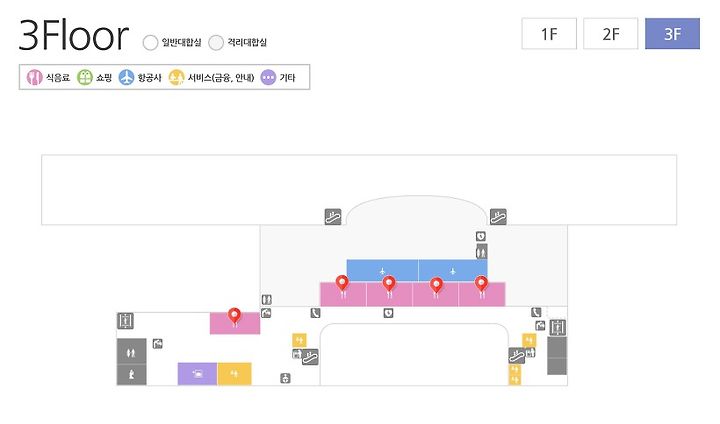Click the blue 항공사 airplane legend icon
The height and width of the screenshot is (424, 720).
126,77
